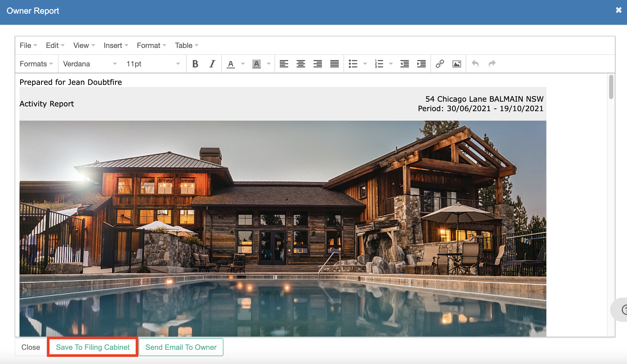This screenshot has height=364, width=627.
Task: Click the 'Period: 30/06/2021 - 19/10/2021' text
Action: tap(481, 109)
